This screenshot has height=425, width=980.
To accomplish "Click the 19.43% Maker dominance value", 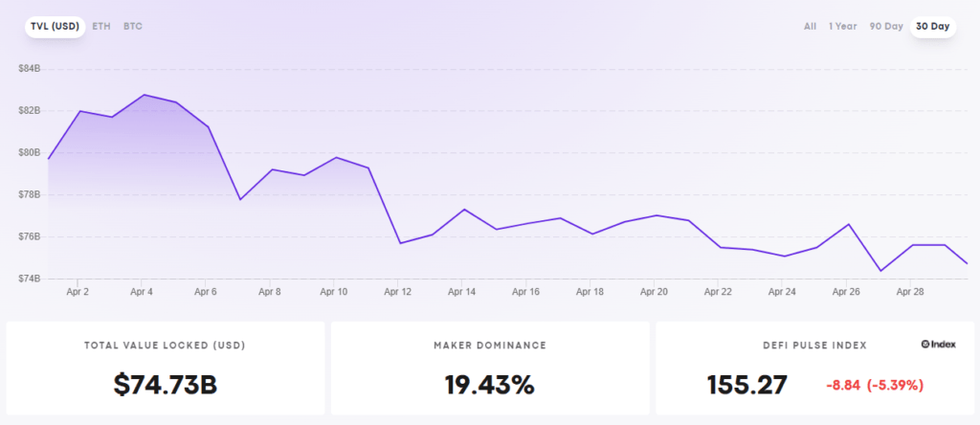I will [x=489, y=385].
